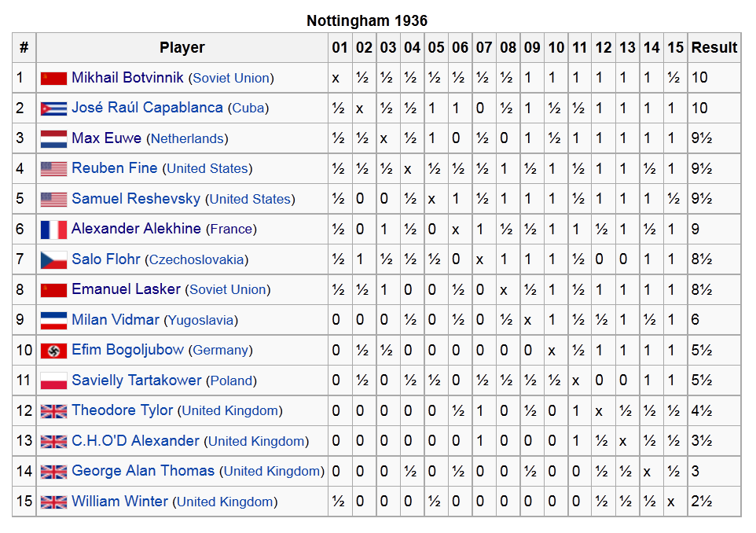Click the Czechoslovakia flag next to Salo Flohr
The height and width of the screenshot is (533, 756).
pos(53,260)
